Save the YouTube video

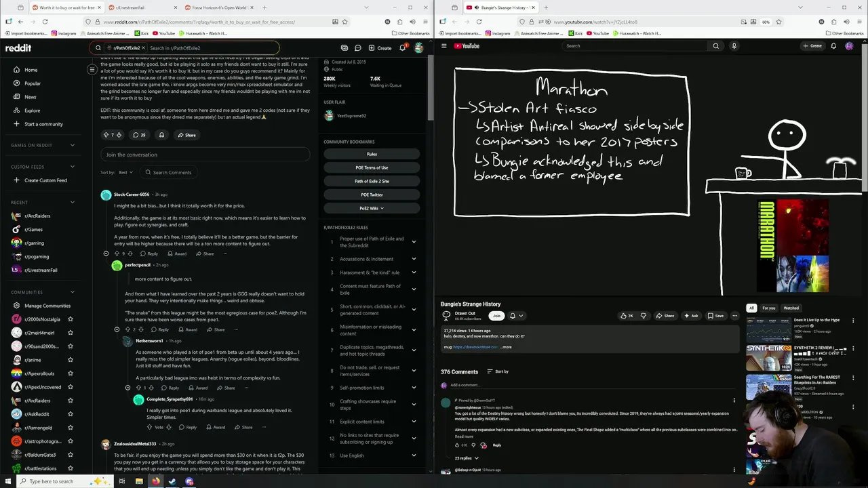[x=715, y=316]
